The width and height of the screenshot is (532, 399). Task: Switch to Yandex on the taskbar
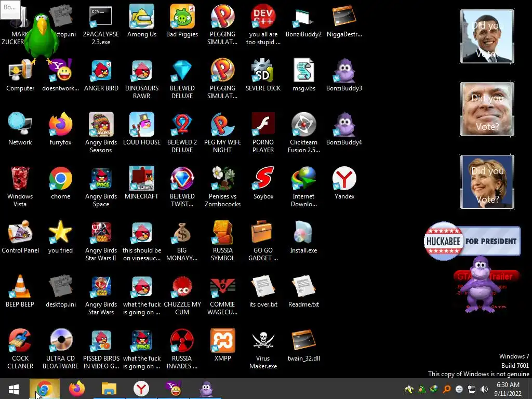point(141,389)
